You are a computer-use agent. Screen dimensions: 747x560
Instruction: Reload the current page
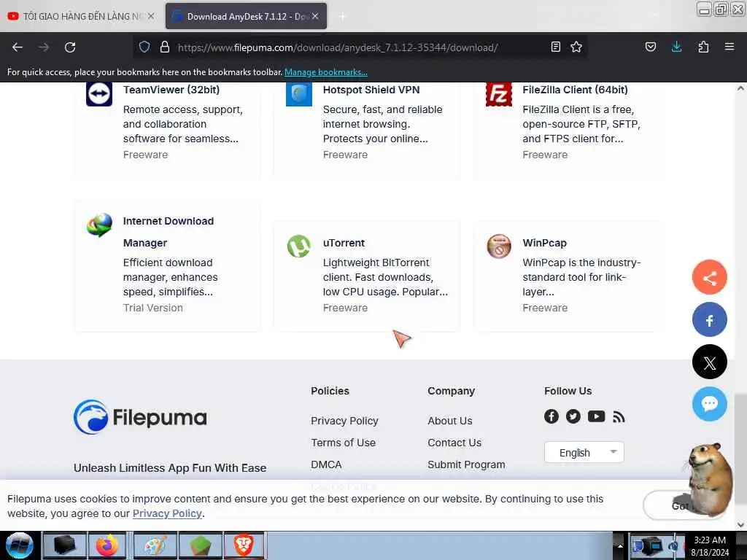click(70, 47)
